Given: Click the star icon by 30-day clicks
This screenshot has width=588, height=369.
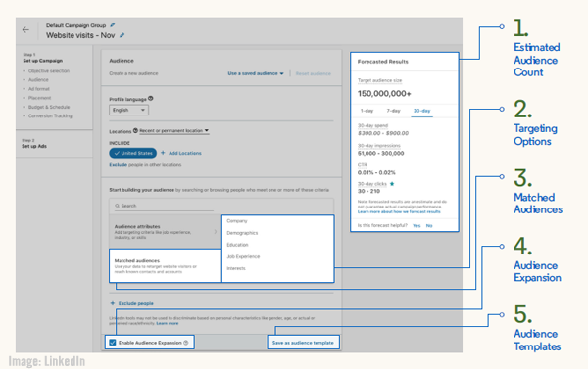Looking at the screenshot, I should tap(392, 184).
